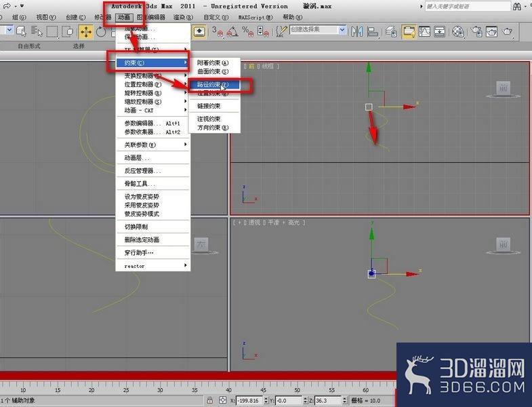The image size is (532, 407).
Task: Open the 帮助(H) menu
Action: click(292, 17)
